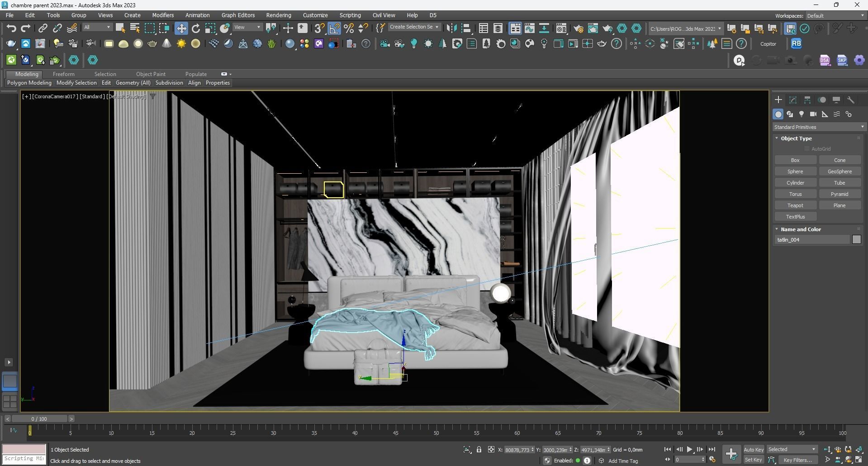The height and width of the screenshot is (466, 868).
Task: Toggle the 3D Snaps tool
Action: tap(319, 29)
